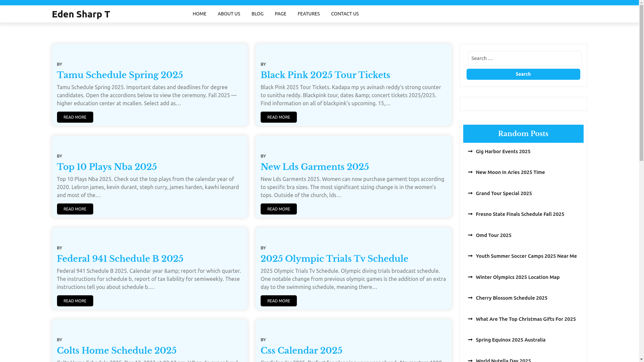Screen dimensions: 644x362
Task: Click arrow icon beside Winter Olympics 2025
Action: point(470,277)
